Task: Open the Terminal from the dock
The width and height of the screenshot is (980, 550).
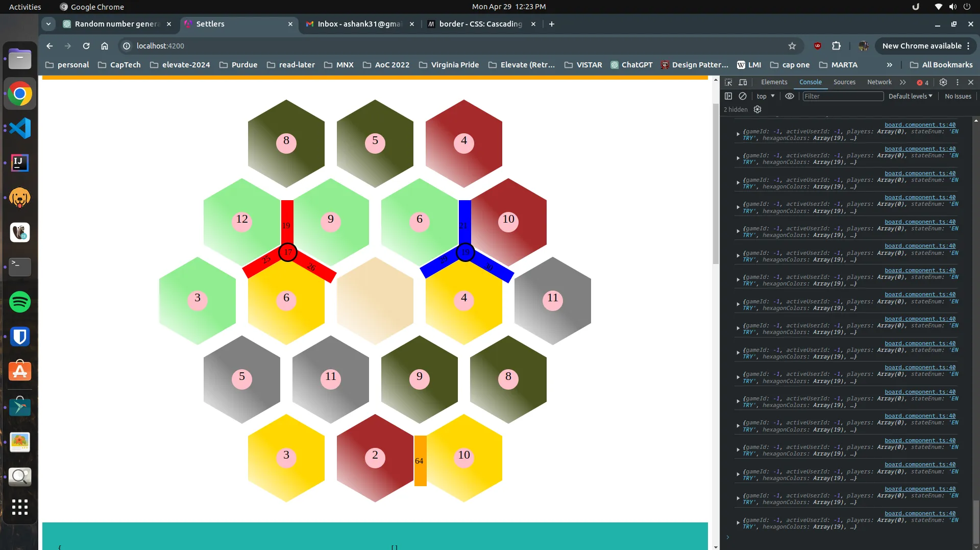Action: tap(20, 267)
